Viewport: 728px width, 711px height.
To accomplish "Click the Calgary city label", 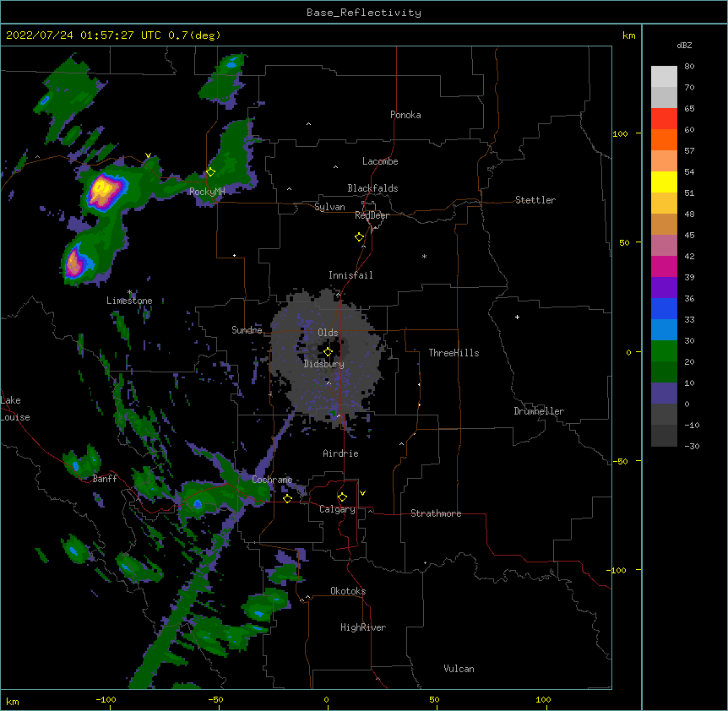I will [x=337, y=509].
